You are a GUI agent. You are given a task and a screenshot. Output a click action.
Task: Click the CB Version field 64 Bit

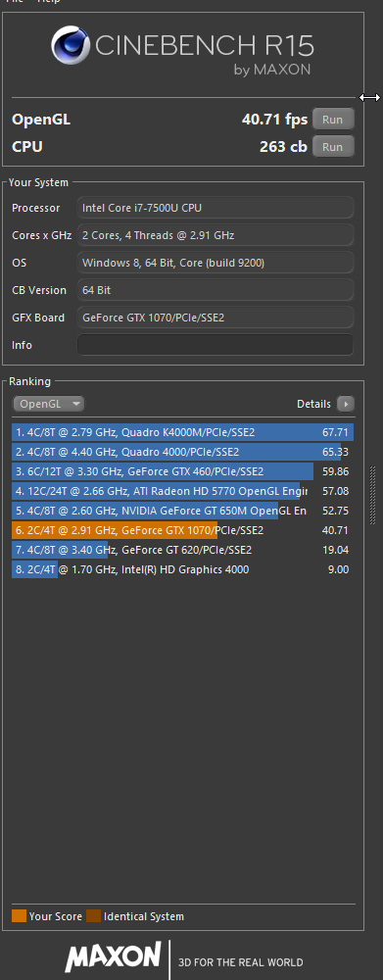[x=215, y=290]
